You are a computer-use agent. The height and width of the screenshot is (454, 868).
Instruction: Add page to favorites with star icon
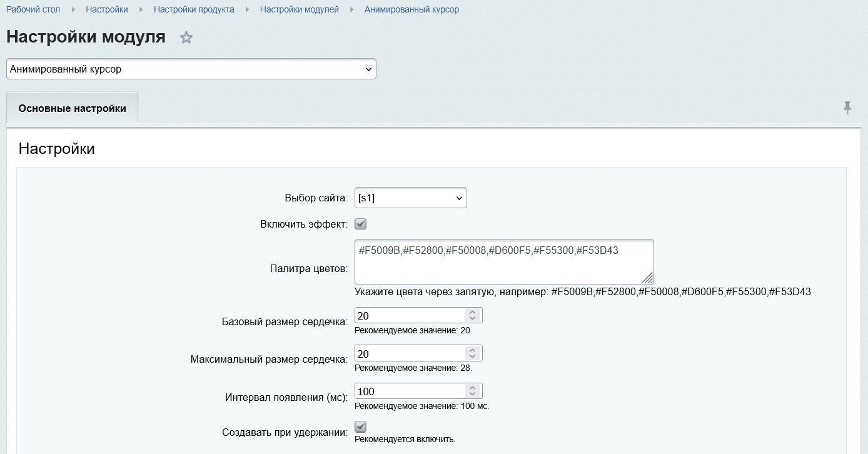(186, 38)
